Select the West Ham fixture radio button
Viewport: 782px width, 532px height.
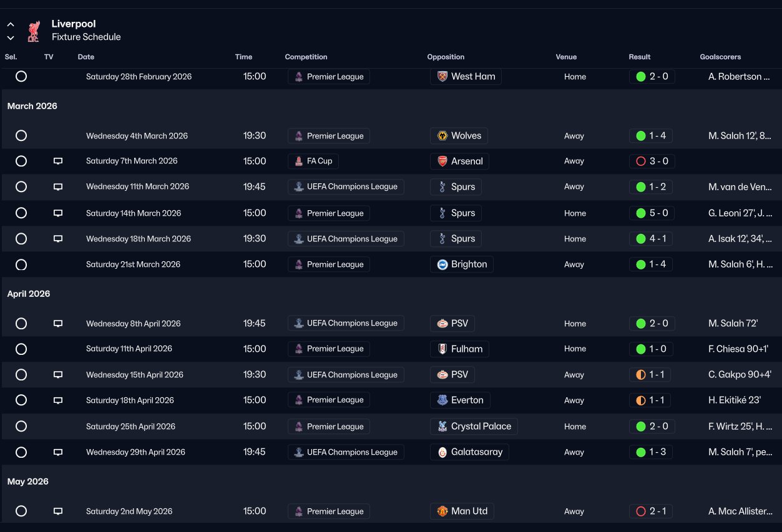21,77
